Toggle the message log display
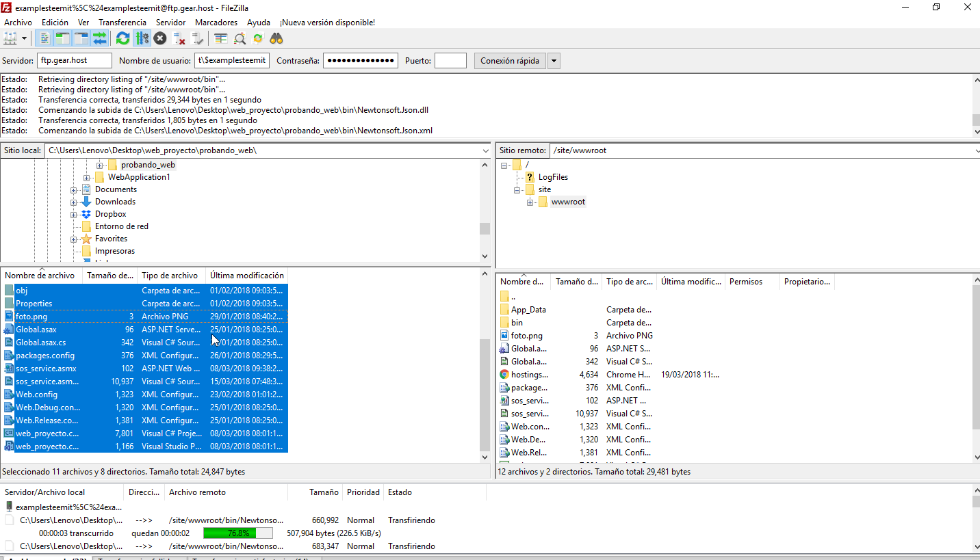 coord(45,38)
